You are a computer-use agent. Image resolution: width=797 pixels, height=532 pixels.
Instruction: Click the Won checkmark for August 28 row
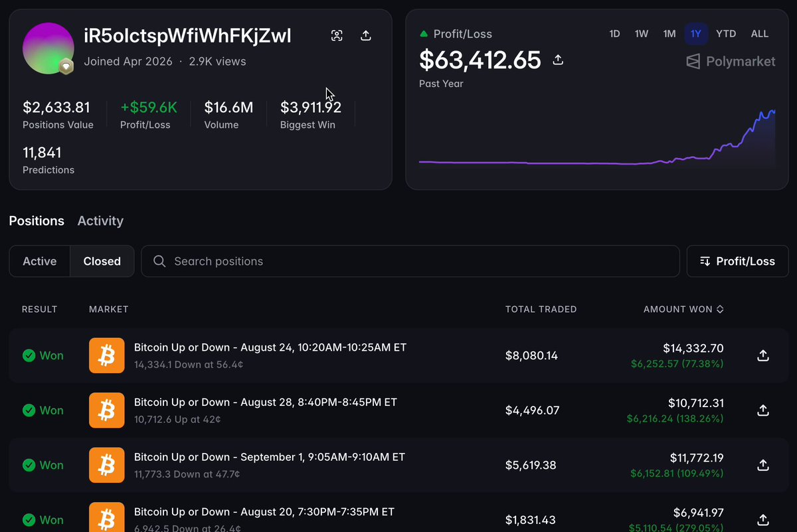click(x=29, y=410)
